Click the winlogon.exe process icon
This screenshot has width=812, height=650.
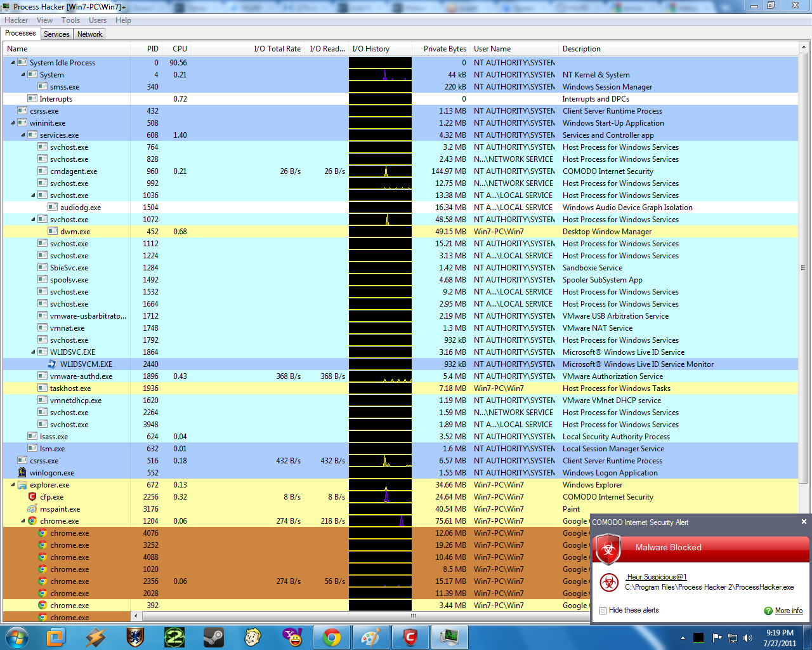22,473
